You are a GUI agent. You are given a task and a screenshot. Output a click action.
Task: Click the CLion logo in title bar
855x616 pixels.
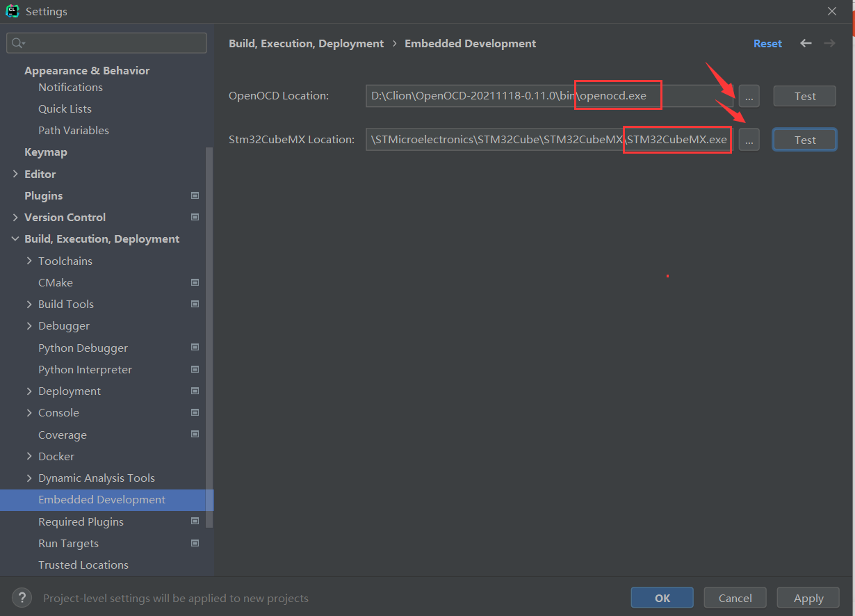tap(12, 11)
